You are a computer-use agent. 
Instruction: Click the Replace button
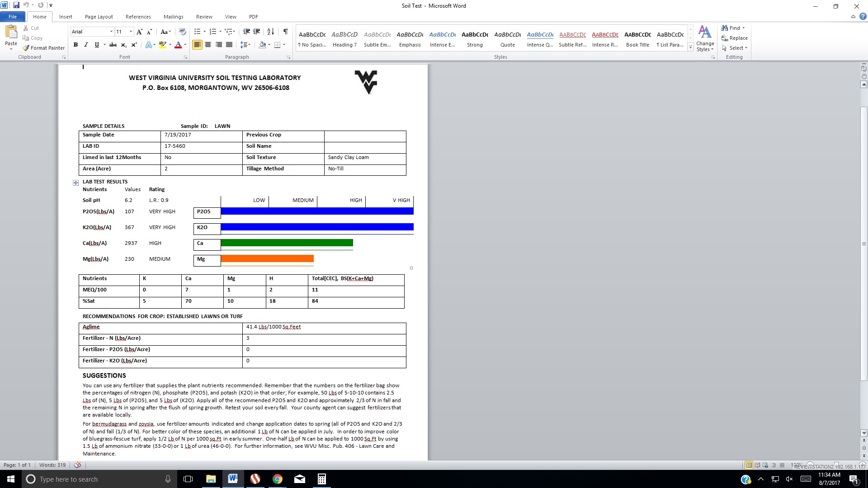point(734,38)
